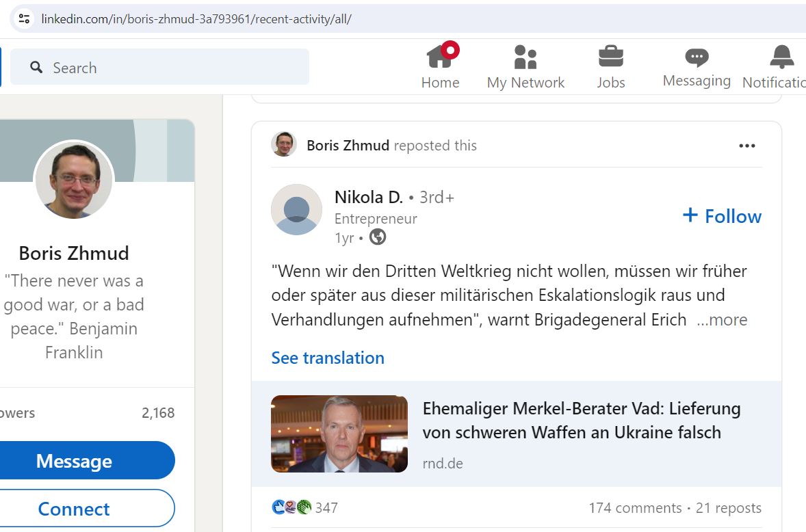Open Ehemaliger Merkel-Berater Vad article headline
Screen dimensions: 806x532
pyautogui.click(x=582, y=421)
